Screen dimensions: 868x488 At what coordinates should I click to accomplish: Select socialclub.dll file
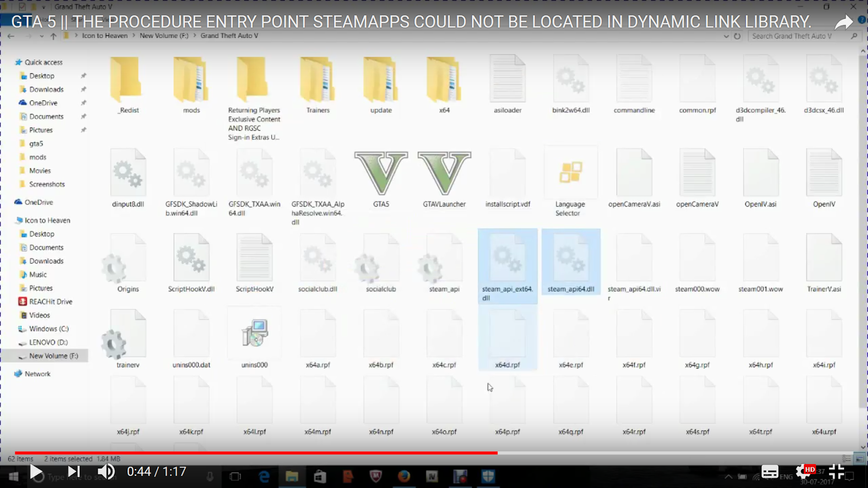318,264
